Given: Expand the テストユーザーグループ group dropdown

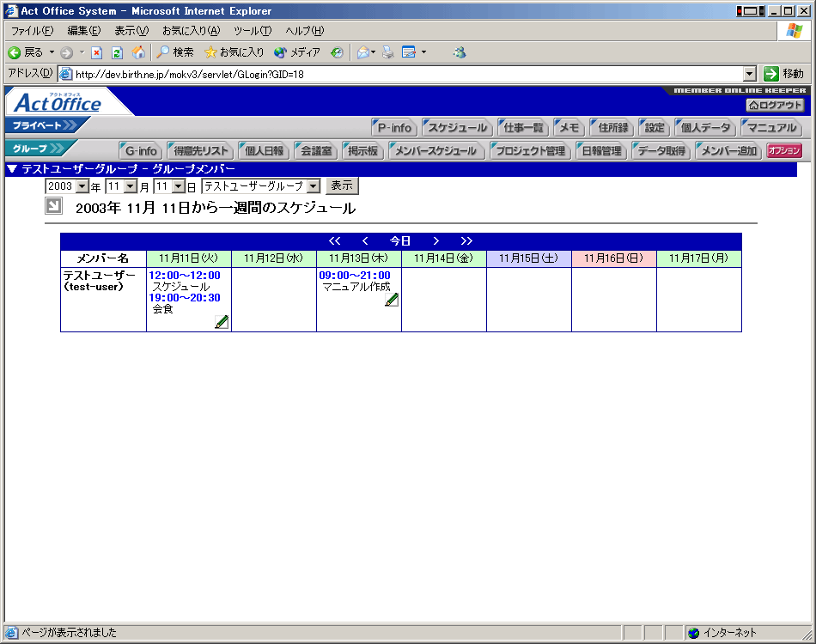Looking at the screenshot, I should tap(261, 186).
